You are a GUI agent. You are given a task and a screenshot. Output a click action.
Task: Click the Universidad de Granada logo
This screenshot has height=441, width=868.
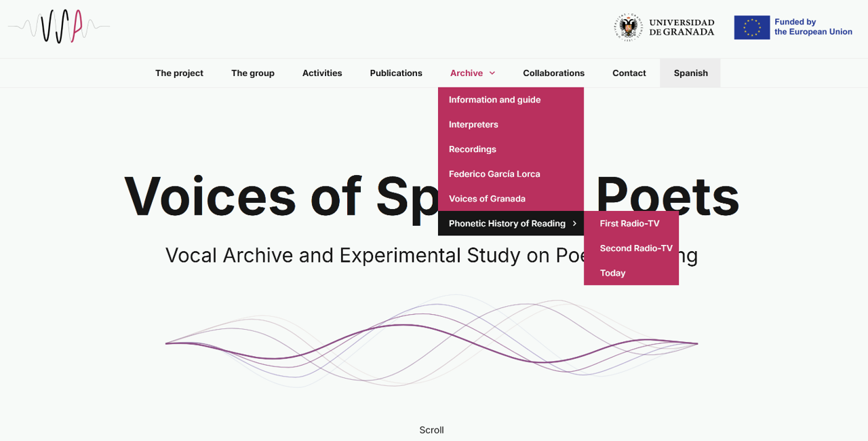pyautogui.click(x=665, y=27)
